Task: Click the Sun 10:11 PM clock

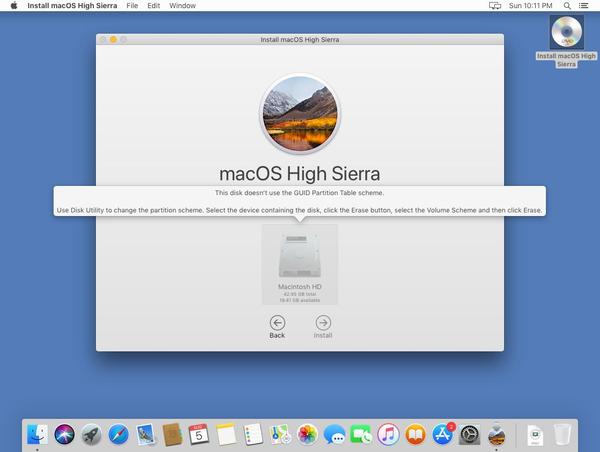Action: click(530, 6)
